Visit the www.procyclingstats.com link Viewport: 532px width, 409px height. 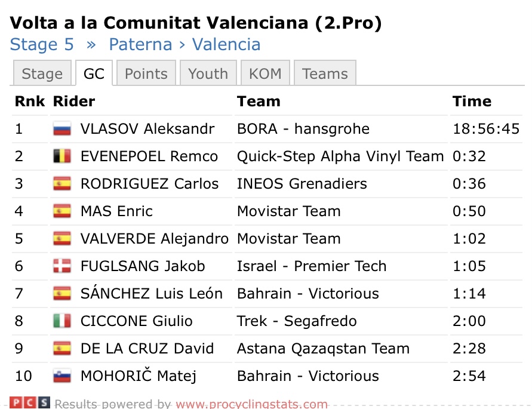pos(251,404)
